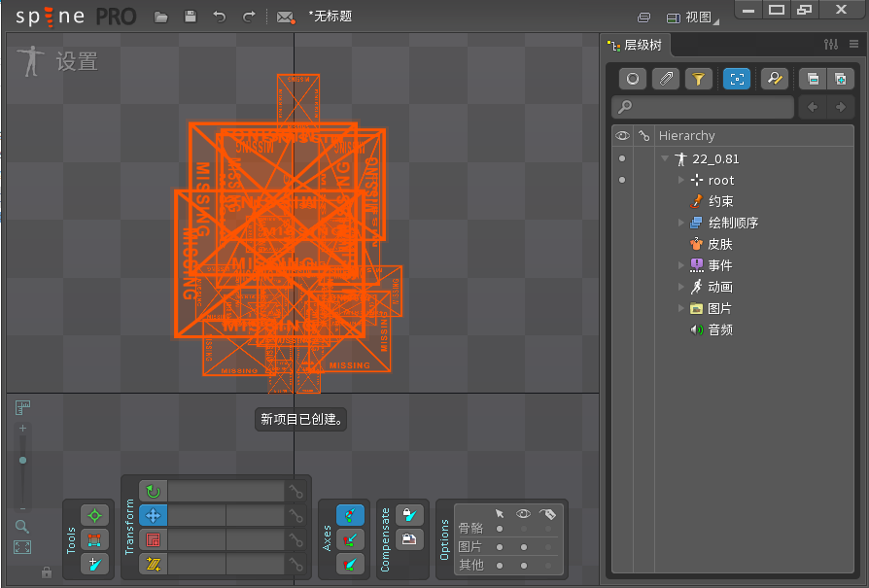Click the paperclip attachments icon in tree toolbar
869x588 pixels.
click(x=666, y=80)
